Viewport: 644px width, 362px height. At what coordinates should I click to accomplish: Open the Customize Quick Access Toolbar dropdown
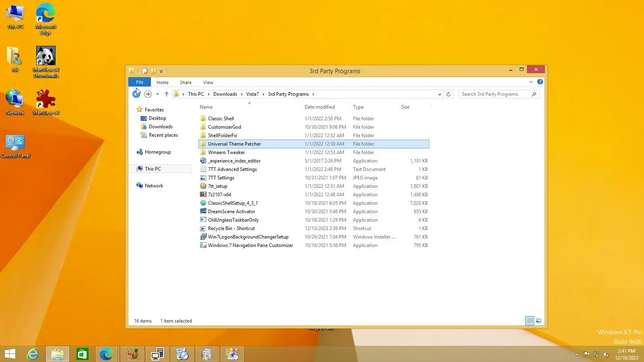tap(161, 72)
